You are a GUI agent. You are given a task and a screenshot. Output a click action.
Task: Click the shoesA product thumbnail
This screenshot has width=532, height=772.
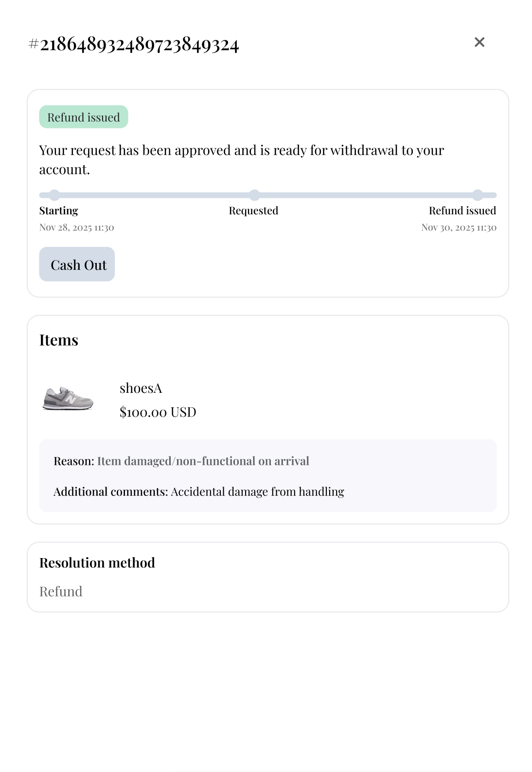pyautogui.click(x=68, y=399)
